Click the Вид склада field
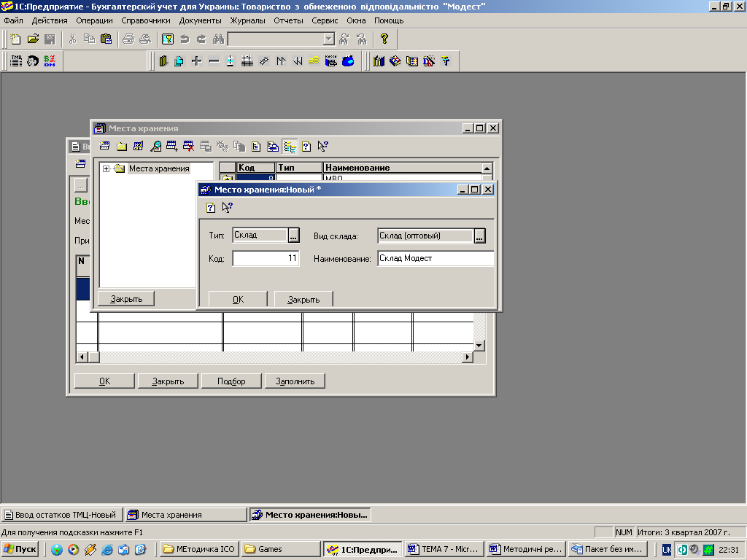 pyautogui.click(x=425, y=236)
